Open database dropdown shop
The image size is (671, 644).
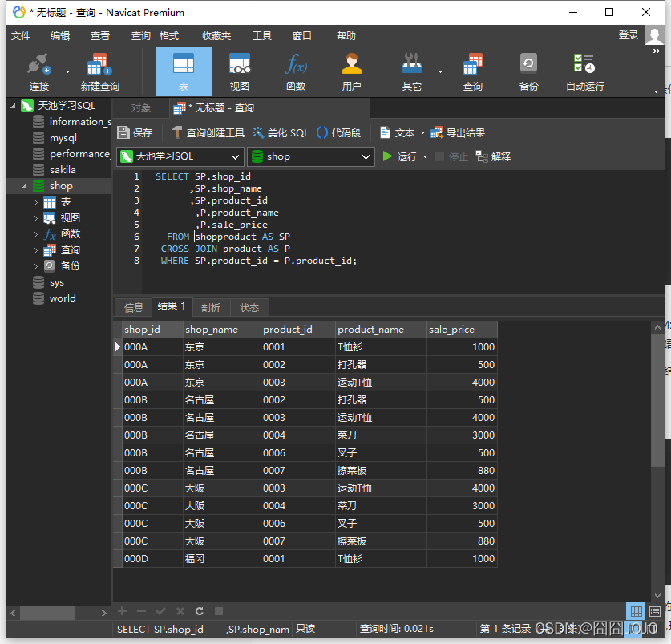311,156
